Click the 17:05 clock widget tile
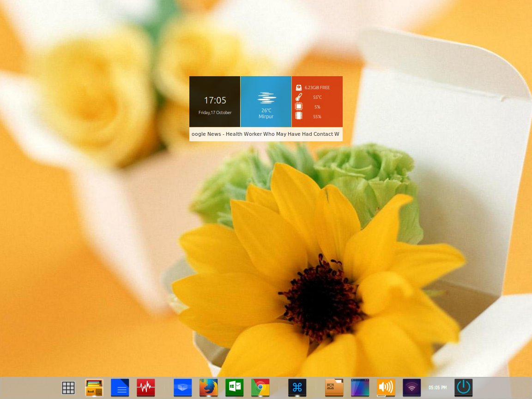Screen dimensions: 532x399 coord(215,102)
